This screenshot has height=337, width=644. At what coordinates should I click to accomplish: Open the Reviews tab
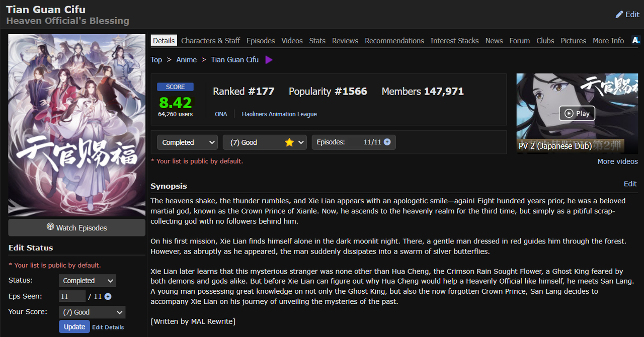pyautogui.click(x=345, y=41)
